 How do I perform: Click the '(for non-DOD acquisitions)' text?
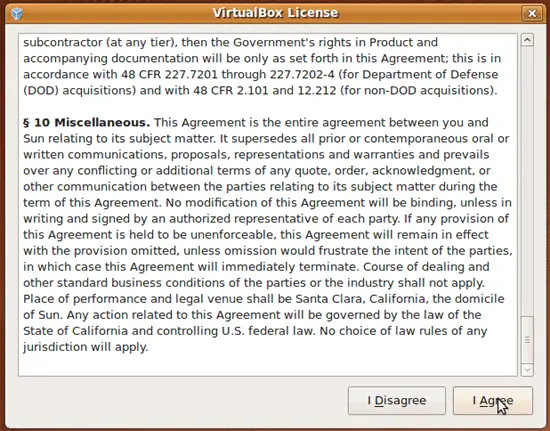point(419,90)
